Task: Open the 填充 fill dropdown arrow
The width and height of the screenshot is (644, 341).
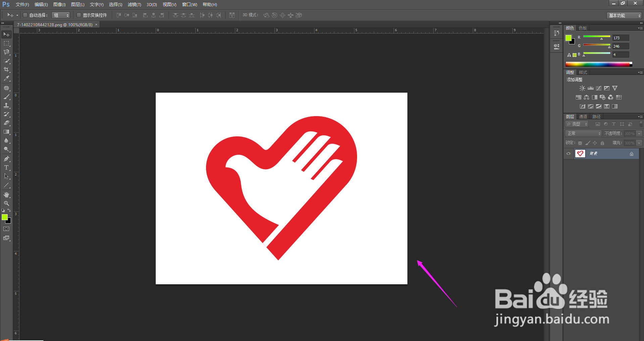Action: click(639, 143)
